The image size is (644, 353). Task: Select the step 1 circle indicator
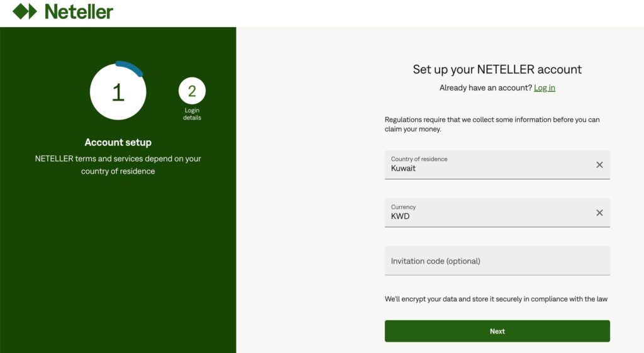[118, 92]
